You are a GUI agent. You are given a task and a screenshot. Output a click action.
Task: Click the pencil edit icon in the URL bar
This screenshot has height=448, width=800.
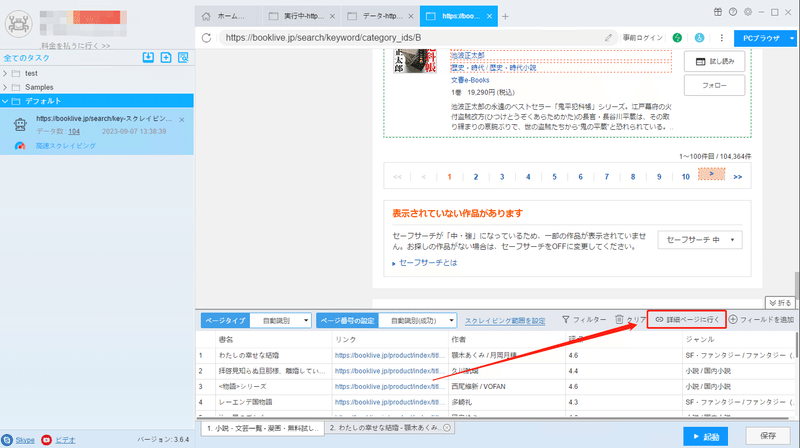(608, 38)
